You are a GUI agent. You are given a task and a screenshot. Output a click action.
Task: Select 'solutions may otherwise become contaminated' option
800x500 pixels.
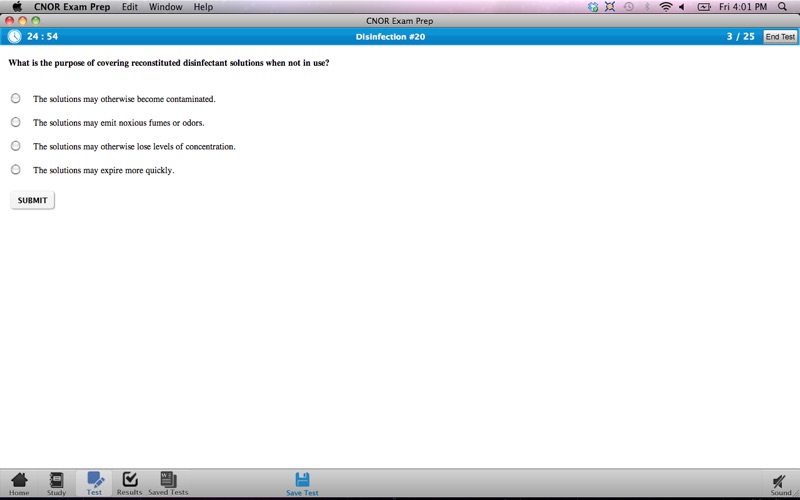click(16, 98)
